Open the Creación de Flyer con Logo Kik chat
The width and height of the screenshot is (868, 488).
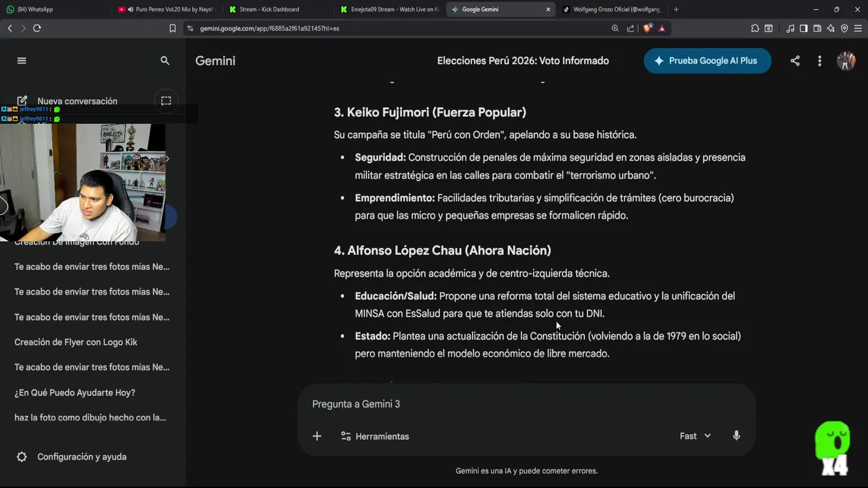(x=76, y=342)
